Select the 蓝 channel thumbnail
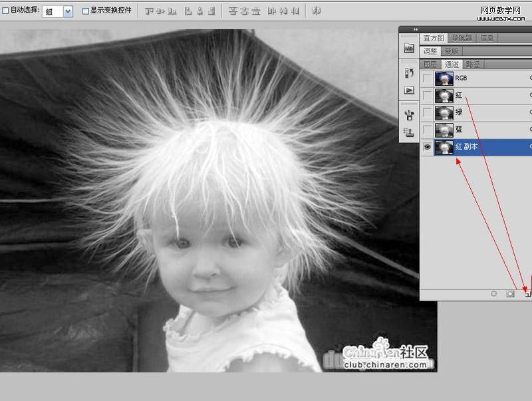 pyautogui.click(x=444, y=130)
